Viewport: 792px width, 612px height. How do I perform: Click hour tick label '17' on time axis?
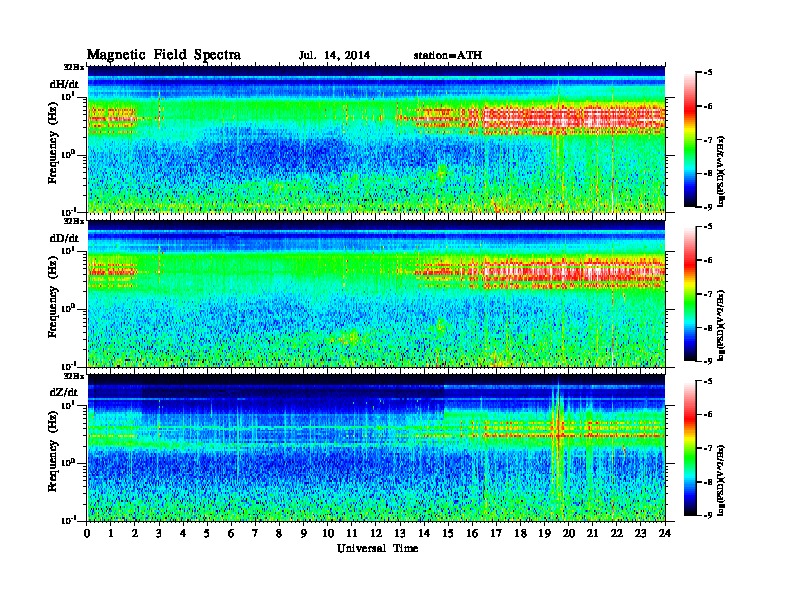tap(497, 533)
